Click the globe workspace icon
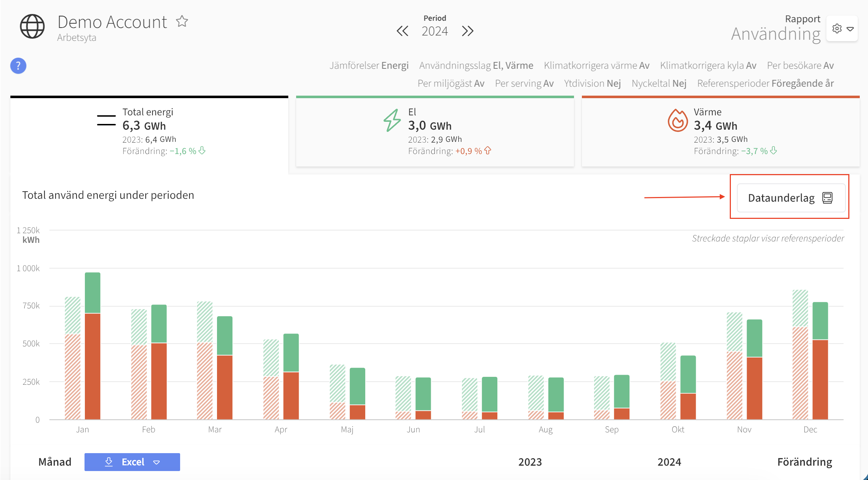 pos(32,27)
